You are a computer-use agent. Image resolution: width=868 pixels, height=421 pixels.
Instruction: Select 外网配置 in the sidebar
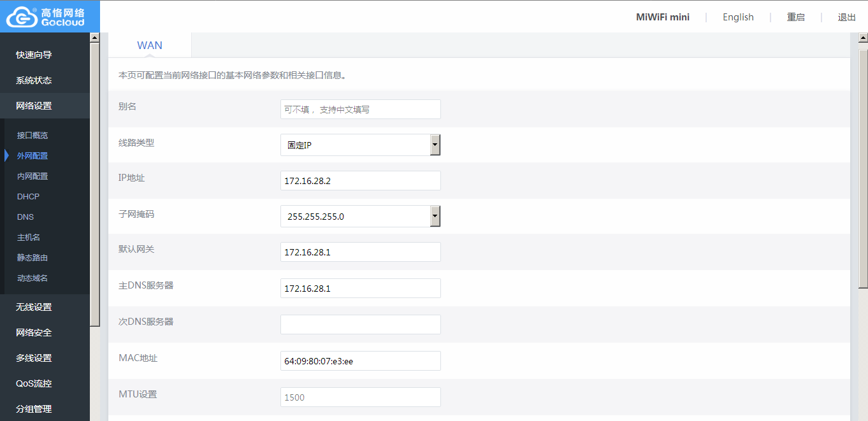tap(33, 156)
